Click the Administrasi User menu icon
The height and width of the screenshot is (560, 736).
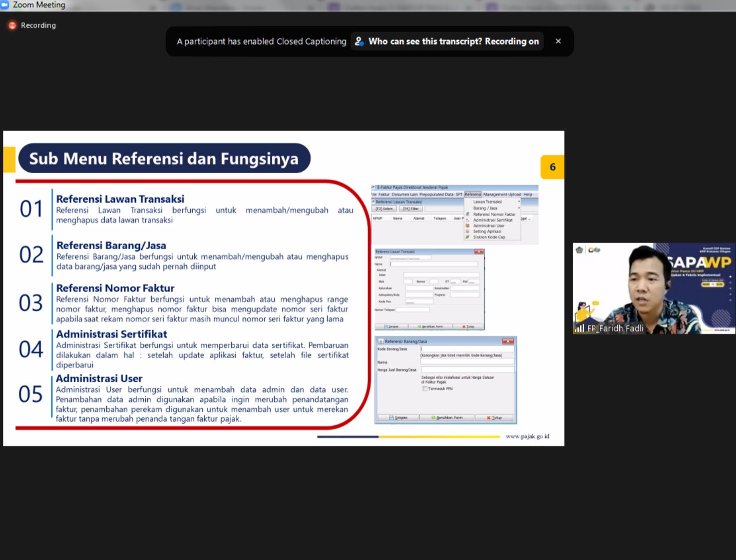[x=467, y=226]
